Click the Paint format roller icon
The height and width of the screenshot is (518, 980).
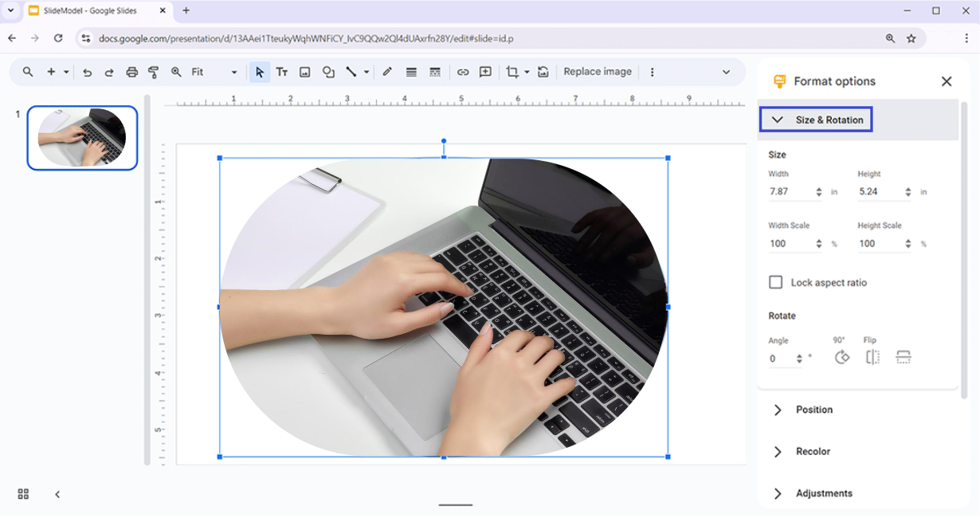pos(154,72)
